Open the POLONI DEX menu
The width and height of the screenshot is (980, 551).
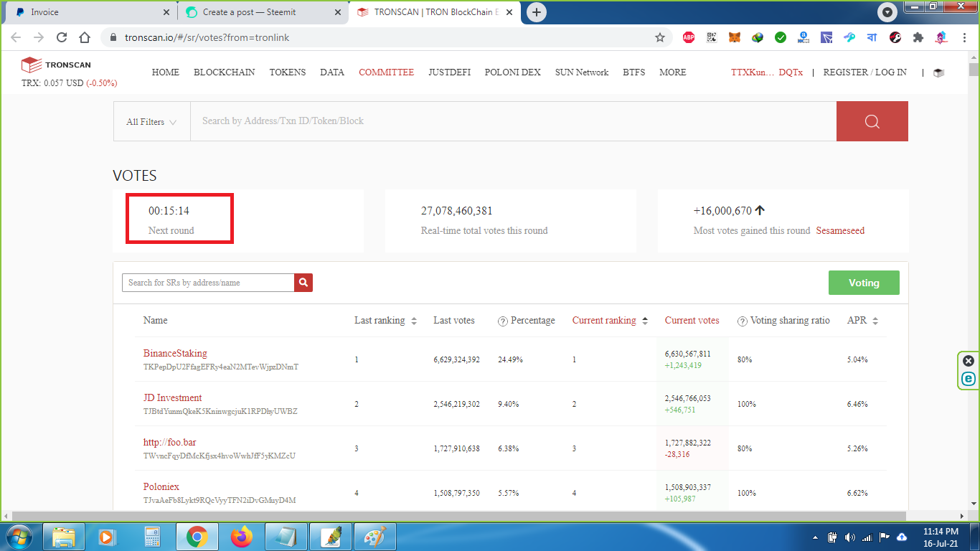(x=513, y=72)
